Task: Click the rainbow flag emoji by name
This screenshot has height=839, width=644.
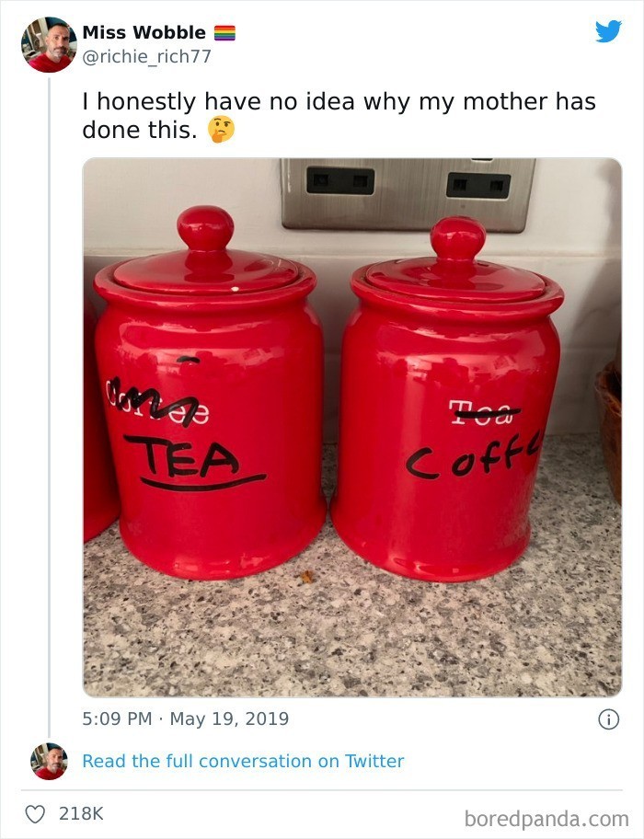Action: [224, 33]
